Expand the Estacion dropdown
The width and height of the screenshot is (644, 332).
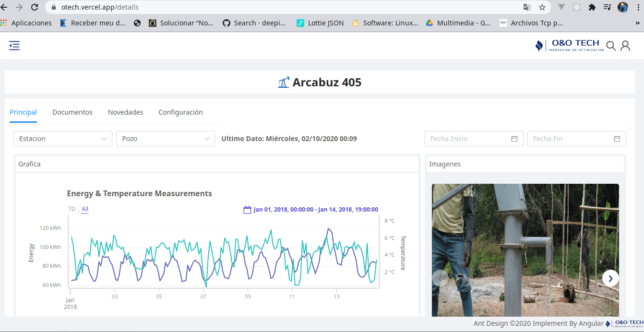[x=63, y=139]
